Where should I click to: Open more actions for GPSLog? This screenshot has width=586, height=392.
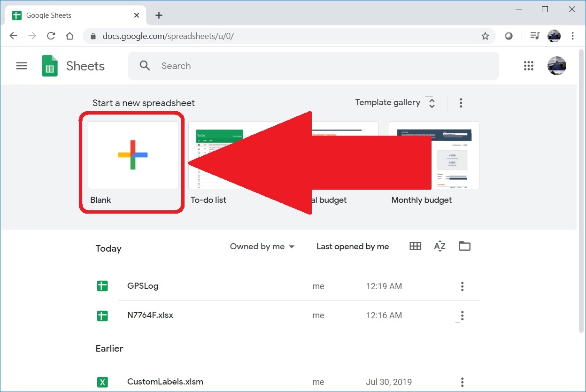(x=463, y=286)
